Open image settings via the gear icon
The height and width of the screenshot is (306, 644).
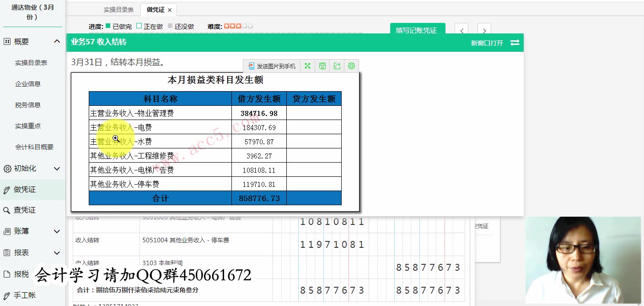[x=351, y=66]
